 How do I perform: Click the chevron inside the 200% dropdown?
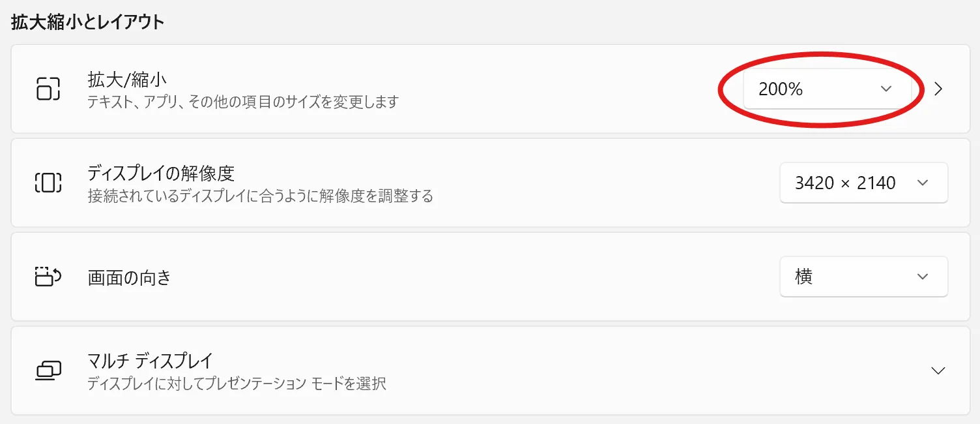click(x=886, y=89)
